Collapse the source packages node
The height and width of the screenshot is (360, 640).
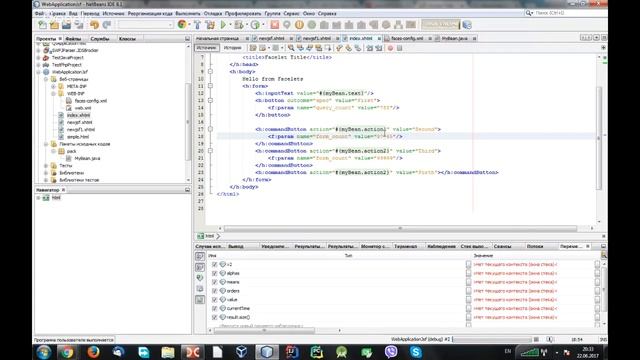pos(46,144)
